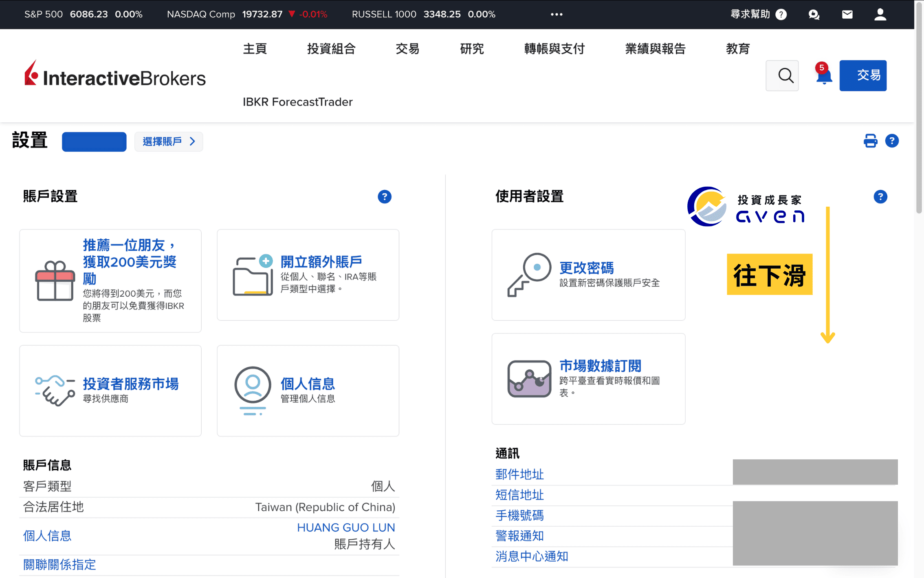This screenshot has height=578, width=924.
Task: Open the 郵件地址 link under 通訊
Action: click(x=519, y=474)
